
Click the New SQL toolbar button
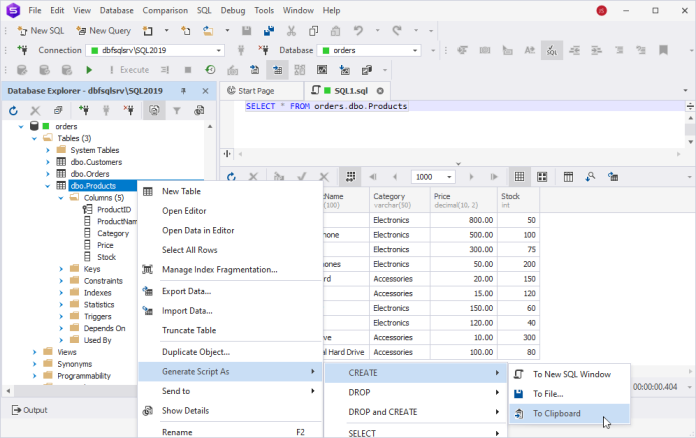coord(38,30)
